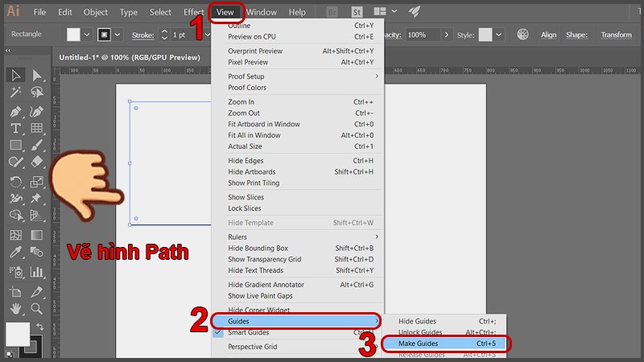644x362 pixels.
Task: Select the Direct Selection tool
Action: (36, 75)
